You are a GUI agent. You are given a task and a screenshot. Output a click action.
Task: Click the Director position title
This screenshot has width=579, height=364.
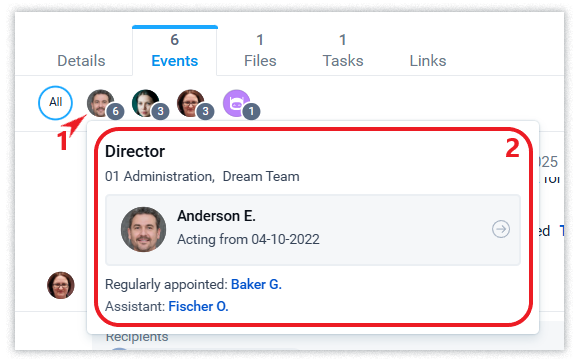[x=135, y=151]
